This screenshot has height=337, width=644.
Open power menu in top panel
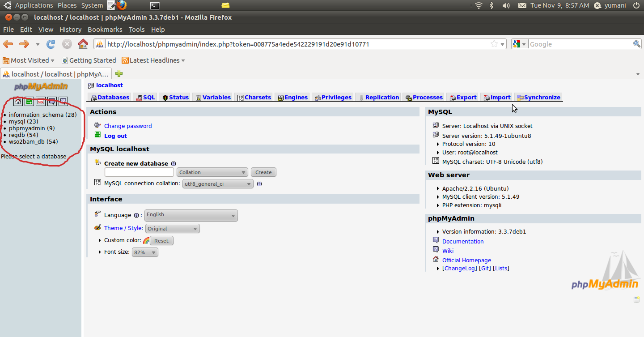coord(636,5)
